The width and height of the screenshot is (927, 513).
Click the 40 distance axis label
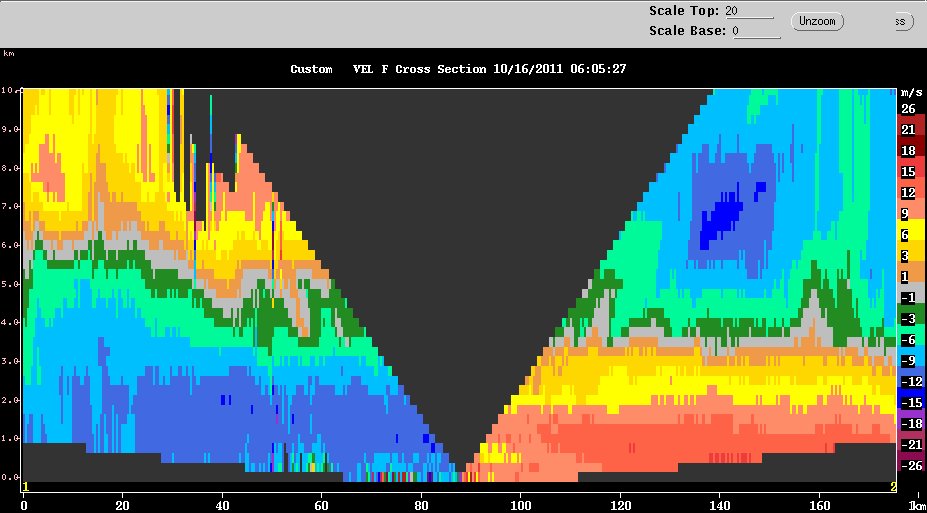[222, 505]
